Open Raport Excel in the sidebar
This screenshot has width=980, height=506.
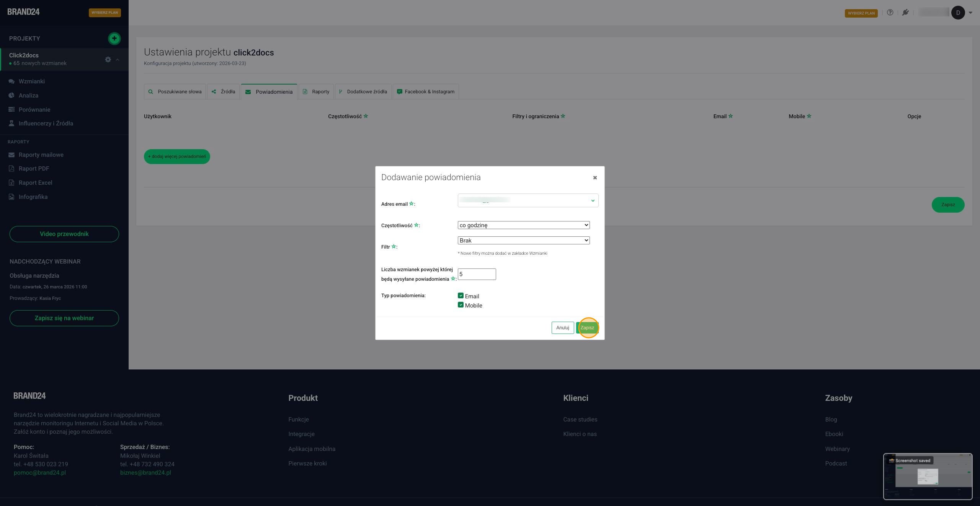[35, 183]
